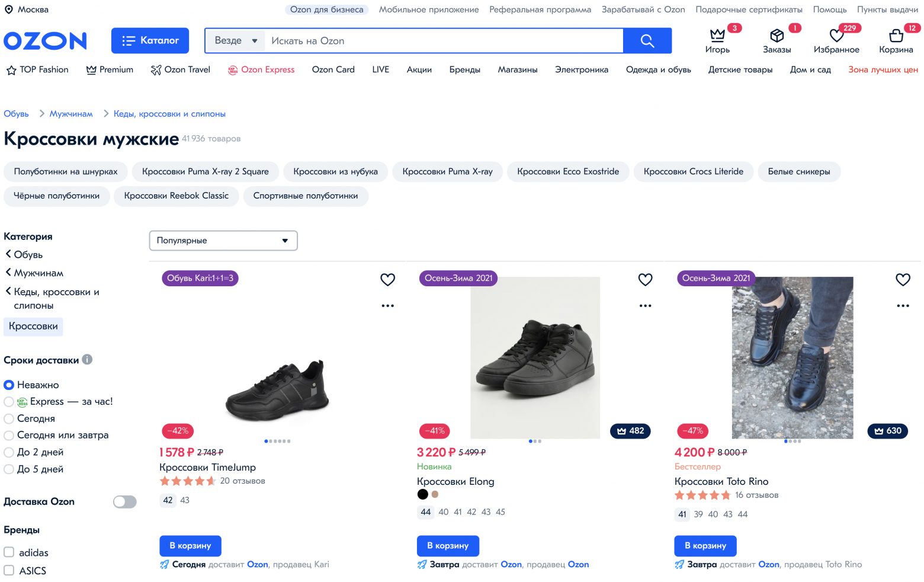Select the Сегодня или завтра radio option
This screenshot has width=924, height=582.
point(9,435)
